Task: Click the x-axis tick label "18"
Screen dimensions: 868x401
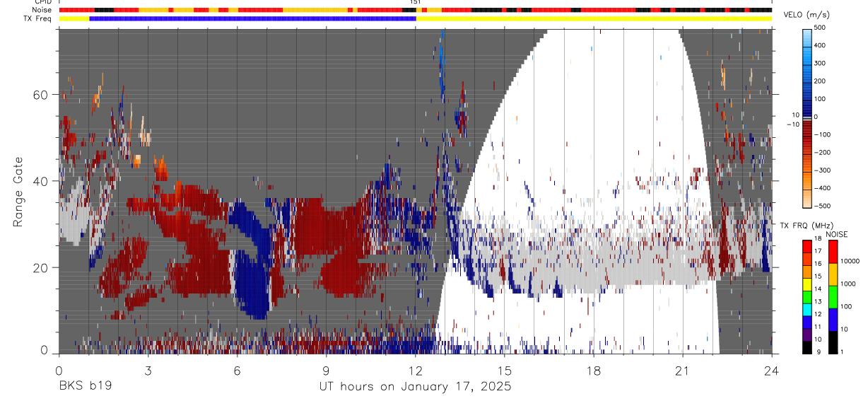Action: point(593,371)
